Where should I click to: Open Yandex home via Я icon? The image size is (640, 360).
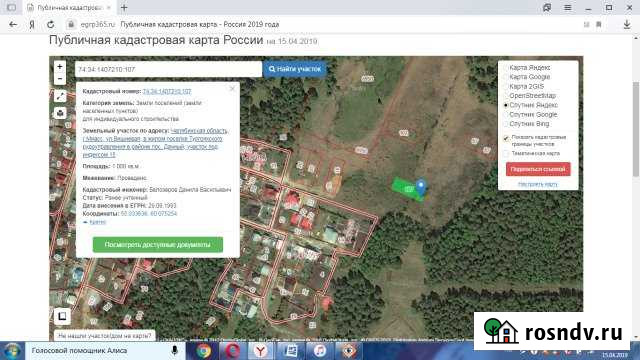tap(32, 24)
